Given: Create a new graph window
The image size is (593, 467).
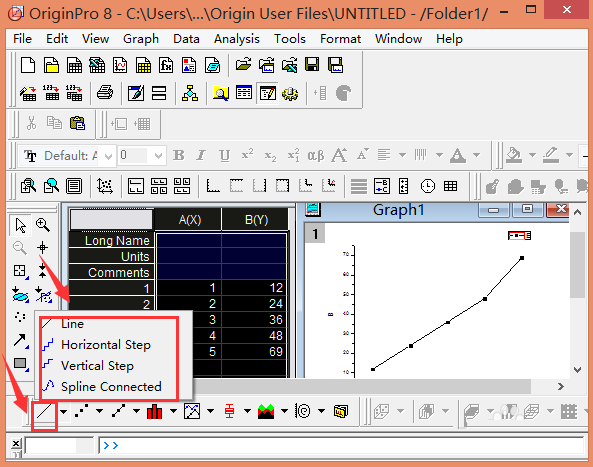Looking at the screenshot, I should click(120, 65).
